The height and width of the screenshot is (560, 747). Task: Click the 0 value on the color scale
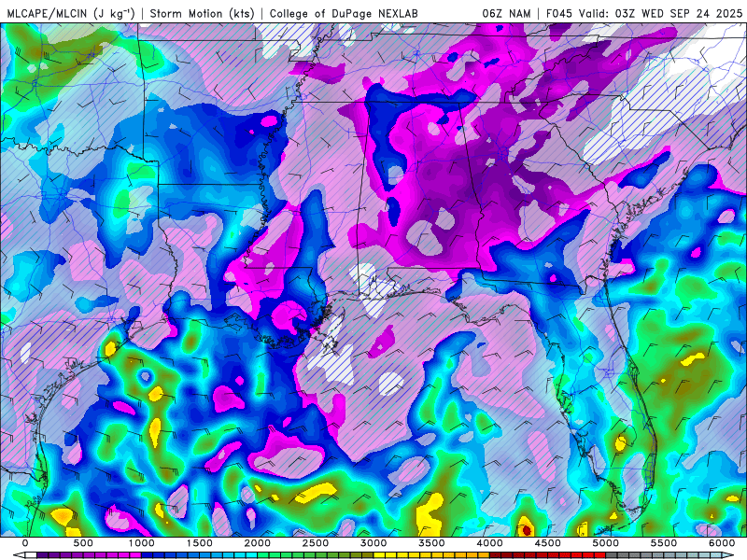(25, 543)
